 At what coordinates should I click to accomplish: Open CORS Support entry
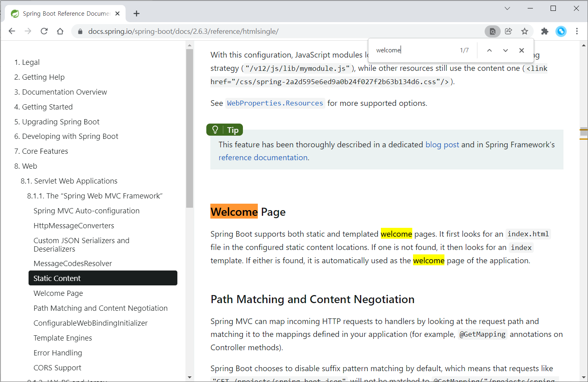pyautogui.click(x=58, y=368)
